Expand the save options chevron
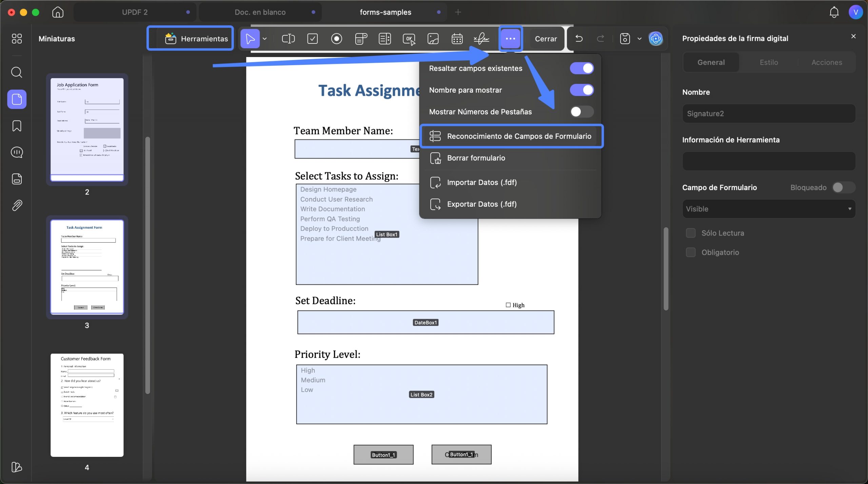This screenshot has width=868, height=484. [639, 39]
